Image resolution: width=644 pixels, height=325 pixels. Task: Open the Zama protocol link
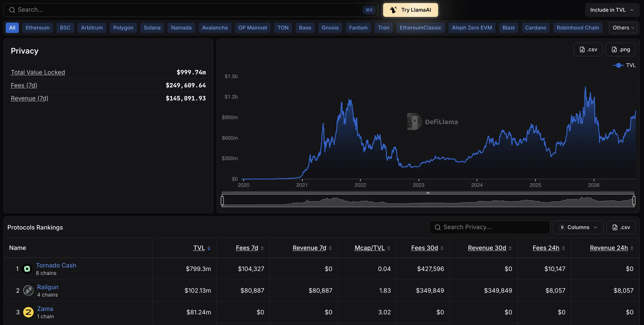(x=45, y=309)
